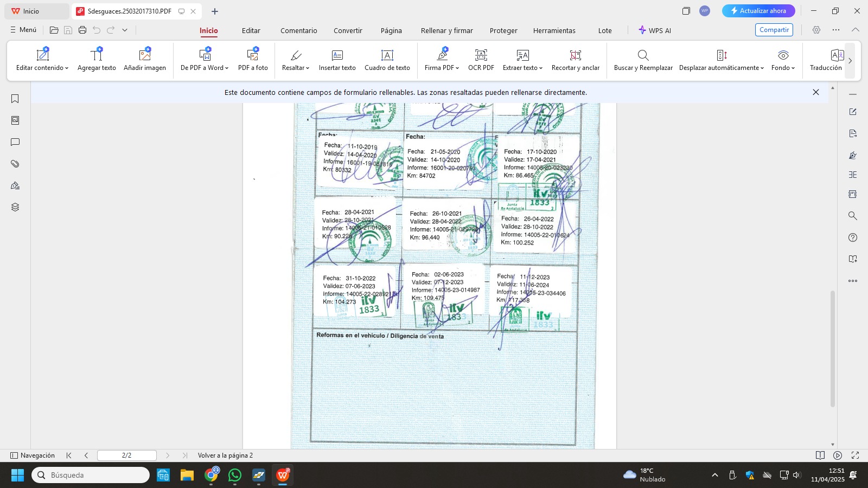Open the search magnifier in right sidebar

click(x=853, y=216)
